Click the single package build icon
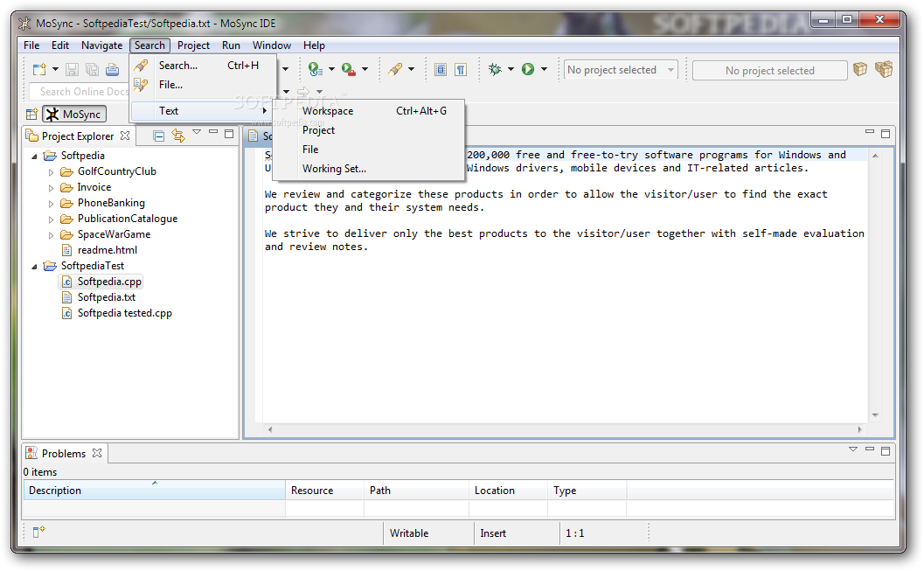This screenshot has width=924, height=571. [860, 70]
